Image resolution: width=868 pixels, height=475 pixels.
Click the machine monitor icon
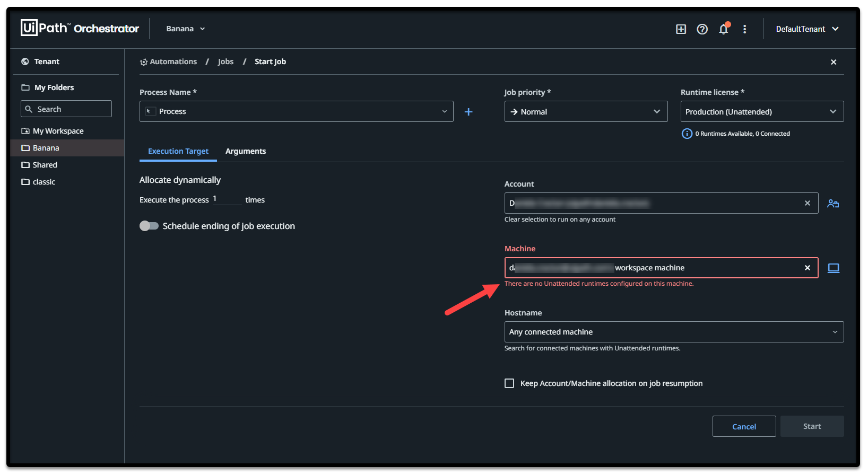coord(834,268)
